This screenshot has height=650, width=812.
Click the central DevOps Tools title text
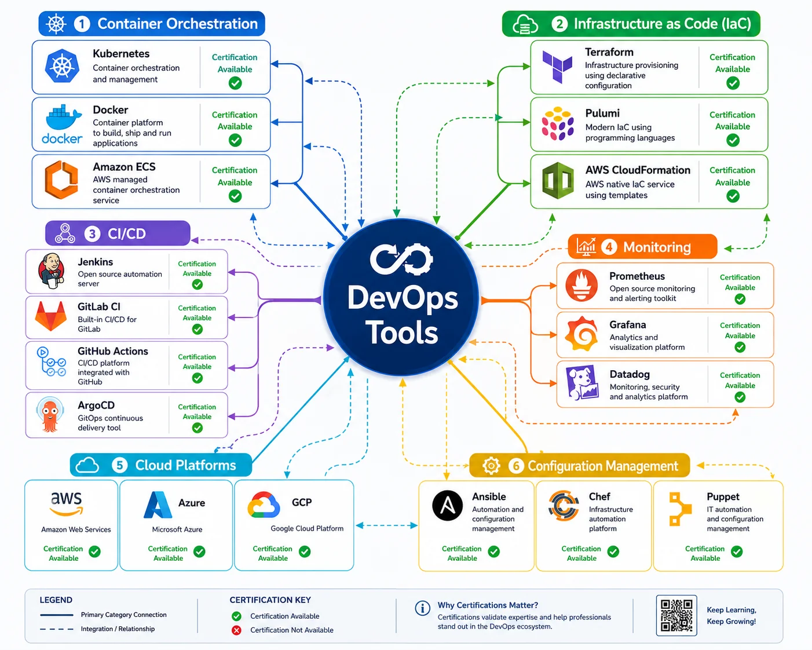(402, 315)
